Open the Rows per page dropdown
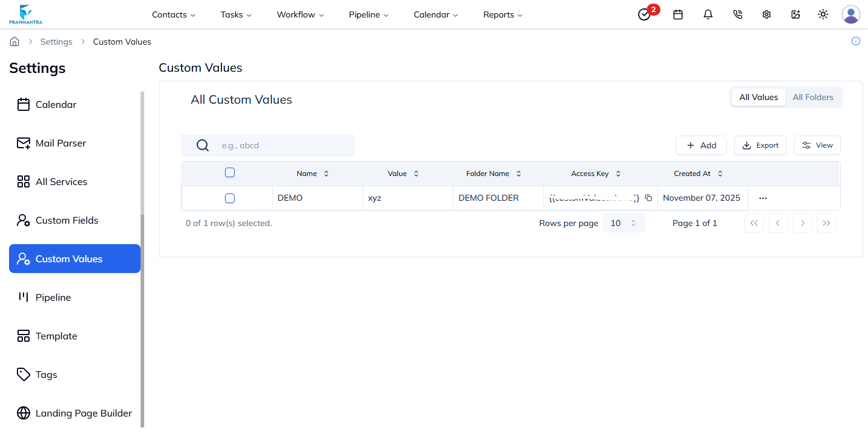This screenshot has width=868, height=434. tap(624, 223)
